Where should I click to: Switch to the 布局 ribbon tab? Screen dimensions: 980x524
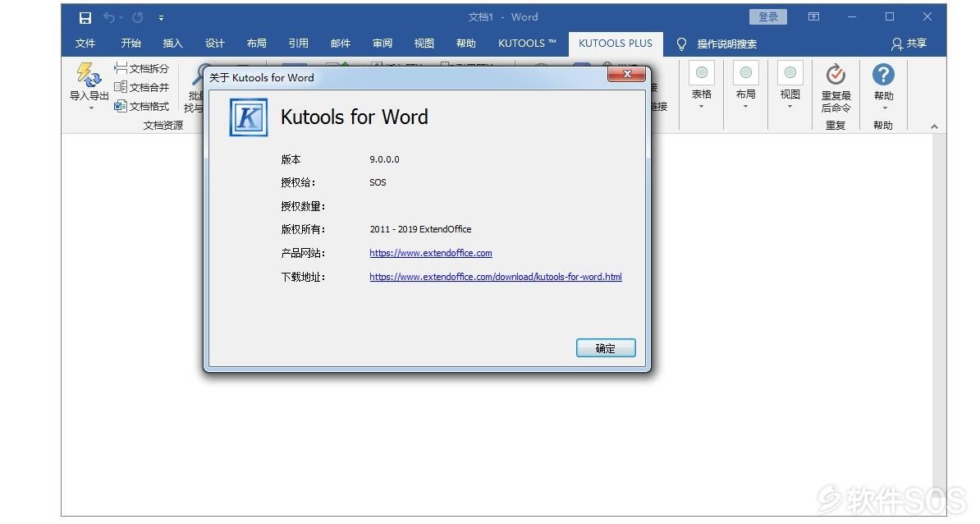click(256, 44)
